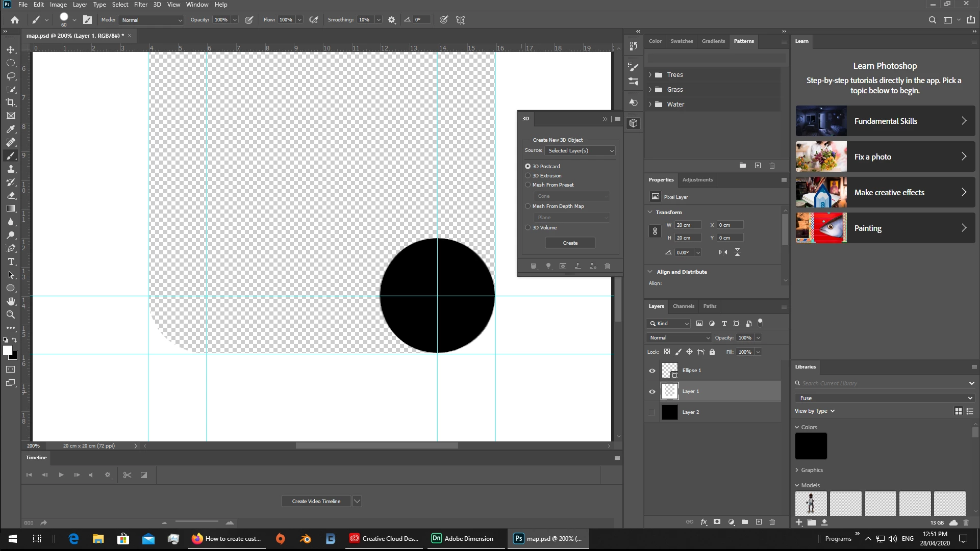The image size is (980, 551).
Task: Open the layer blend mode Normal dropdown
Action: coord(679,338)
